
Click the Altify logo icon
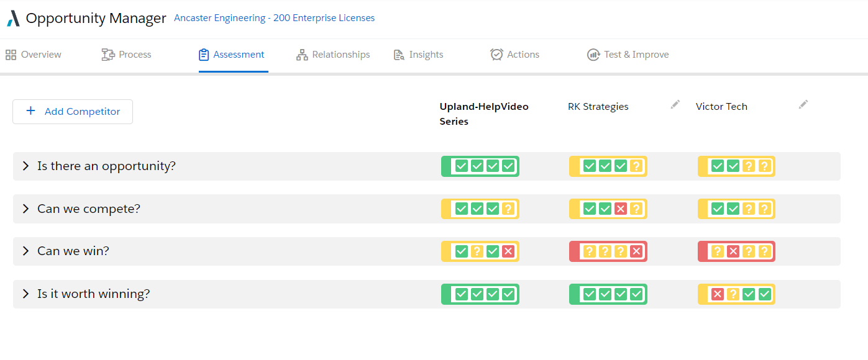[13, 19]
